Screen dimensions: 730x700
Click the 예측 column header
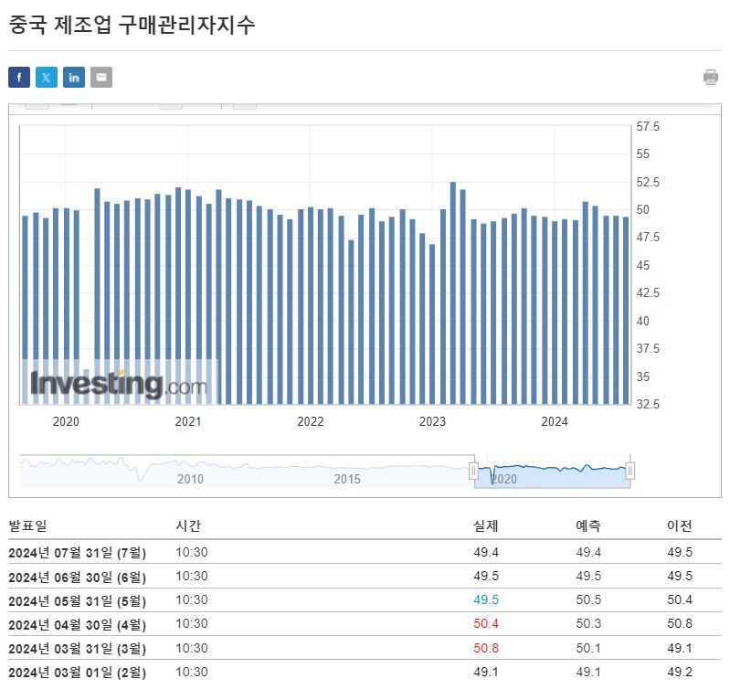(588, 525)
